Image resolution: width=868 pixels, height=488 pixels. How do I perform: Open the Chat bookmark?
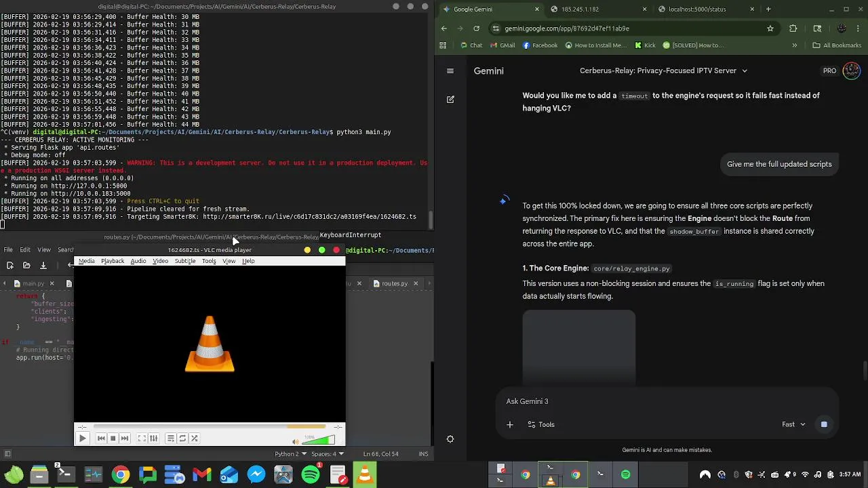click(x=471, y=45)
